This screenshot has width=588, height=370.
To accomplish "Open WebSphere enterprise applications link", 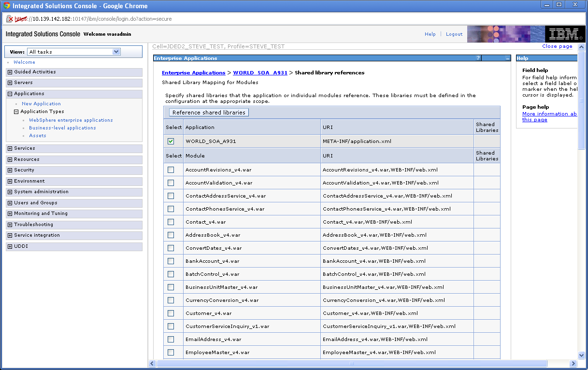I will (71, 120).
